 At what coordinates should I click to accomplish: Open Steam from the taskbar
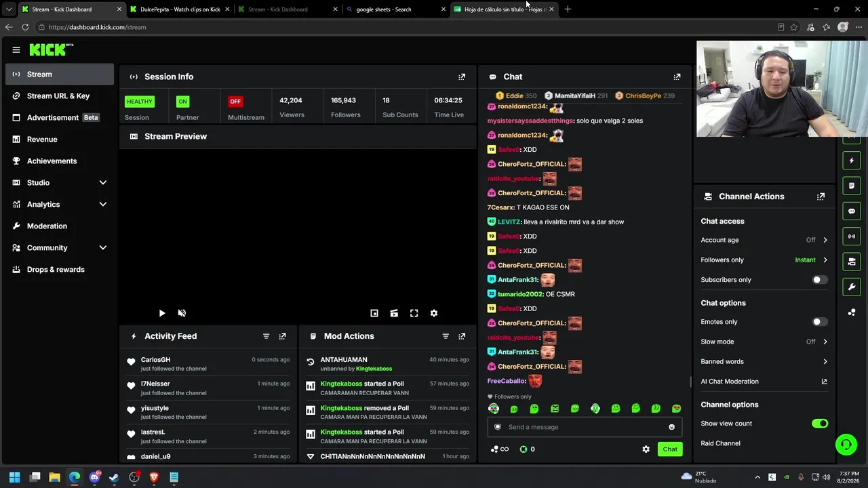(x=114, y=477)
